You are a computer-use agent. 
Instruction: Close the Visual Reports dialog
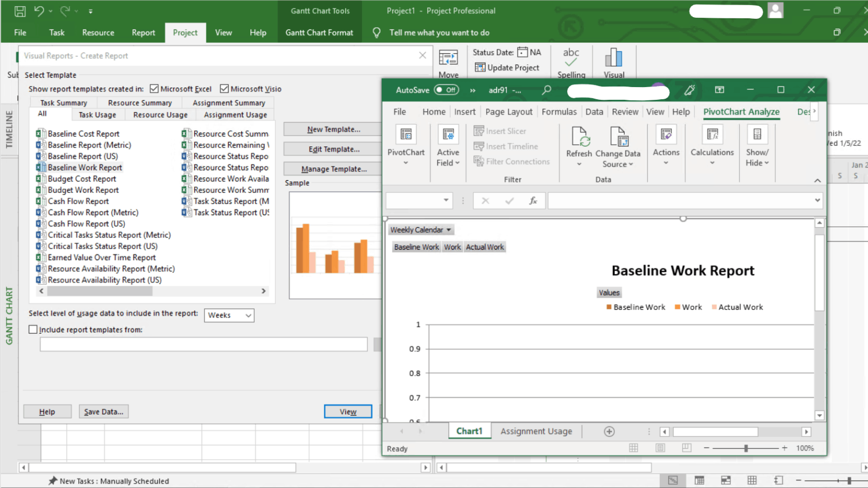pos(422,55)
